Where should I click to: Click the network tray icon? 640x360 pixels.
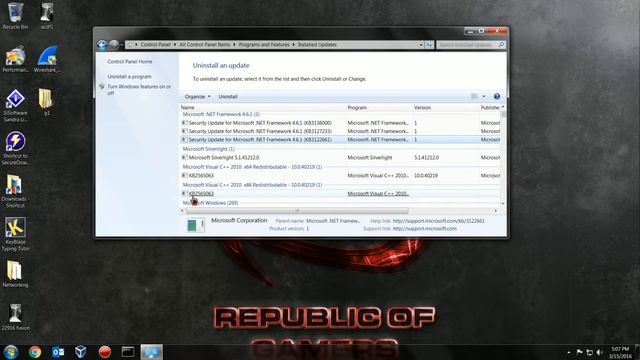click(589, 352)
